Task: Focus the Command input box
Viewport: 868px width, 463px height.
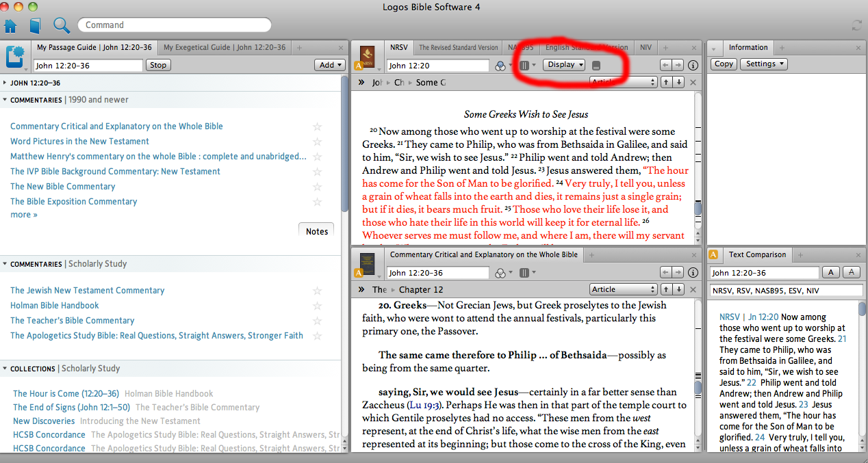Action: pyautogui.click(x=174, y=25)
